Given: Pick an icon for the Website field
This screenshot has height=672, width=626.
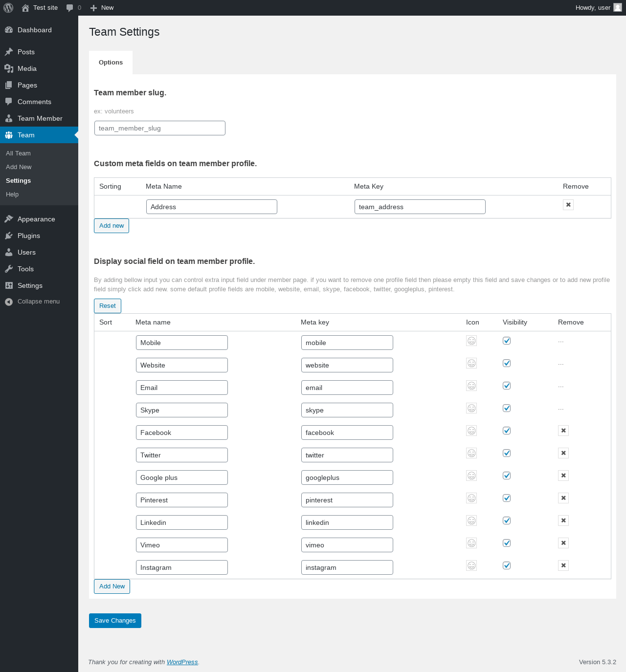Looking at the screenshot, I should (x=471, y=363).
